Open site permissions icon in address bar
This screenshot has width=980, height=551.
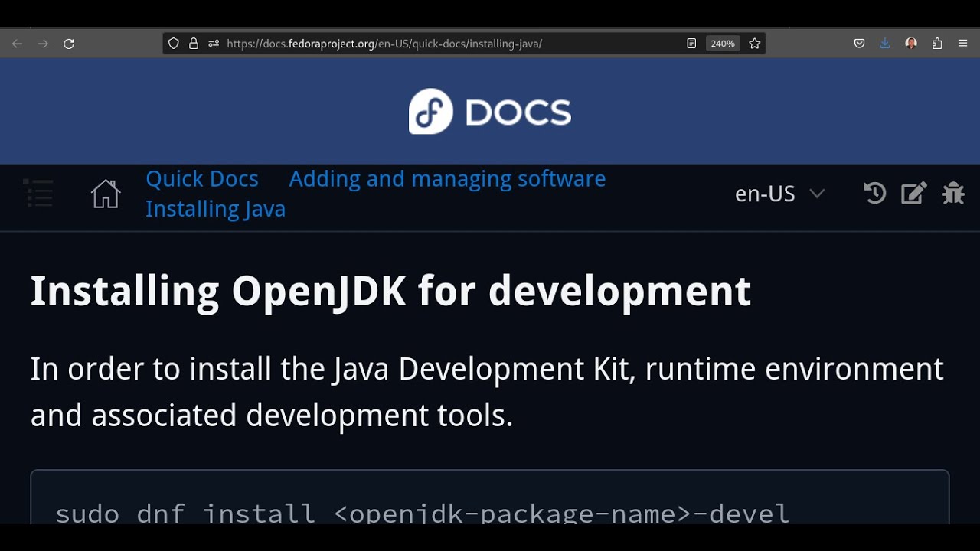click(x=214, y=44)
